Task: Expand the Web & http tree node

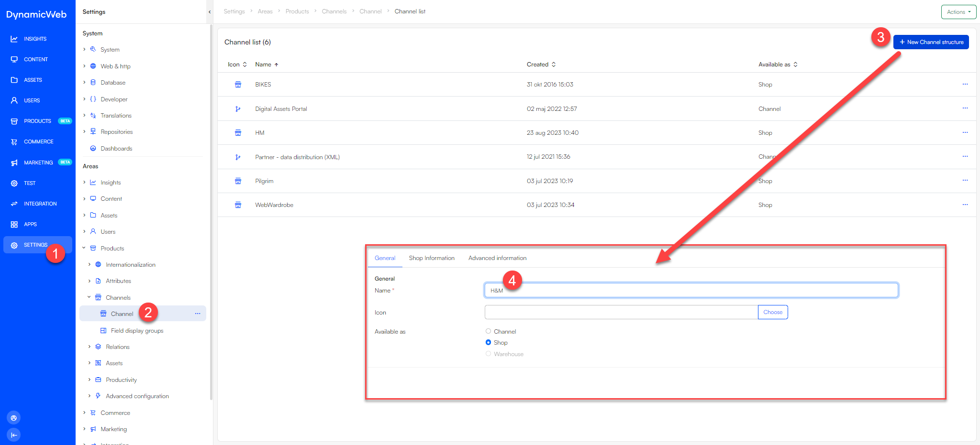Action: pyautogui.click(x=85, y=66)
